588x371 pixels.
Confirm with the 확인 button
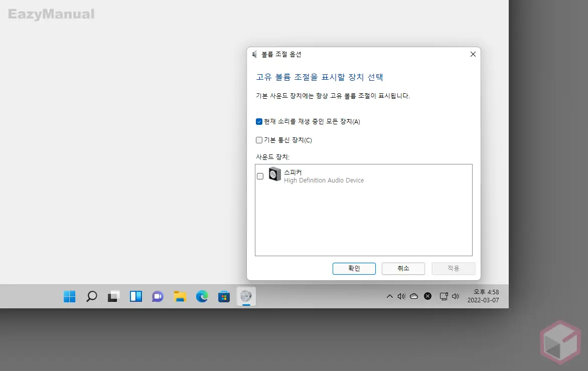point(354,268)
